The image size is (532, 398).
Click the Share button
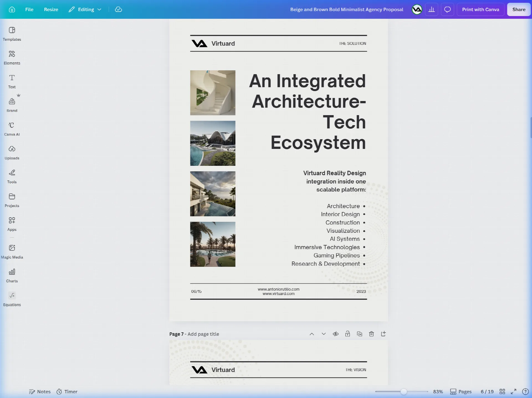point(519,9)
